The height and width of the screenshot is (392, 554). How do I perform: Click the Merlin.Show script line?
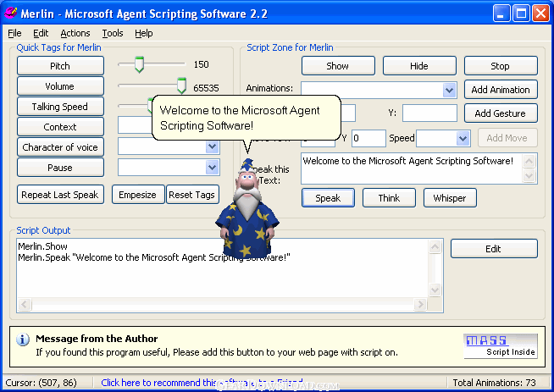42,246
